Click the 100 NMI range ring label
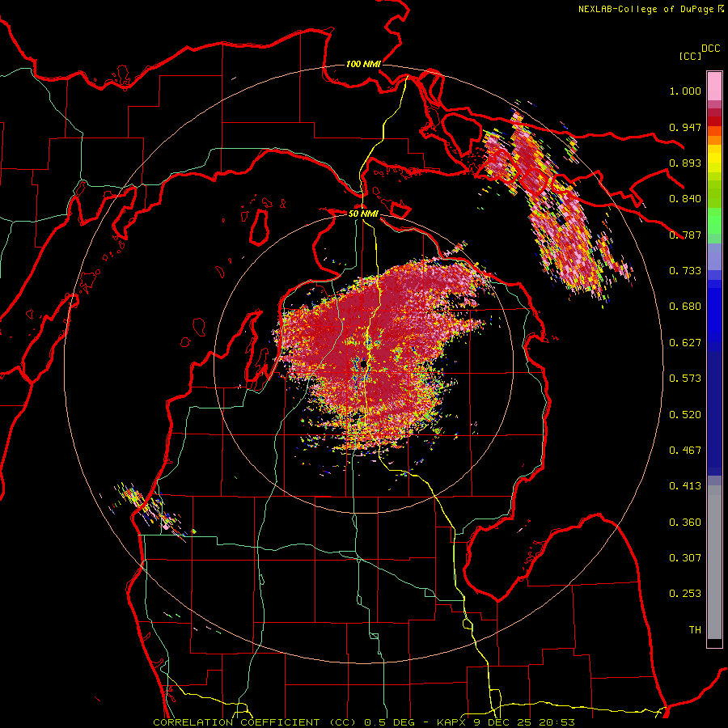Screen dimensions: 728x728 [x=363, y=64]
